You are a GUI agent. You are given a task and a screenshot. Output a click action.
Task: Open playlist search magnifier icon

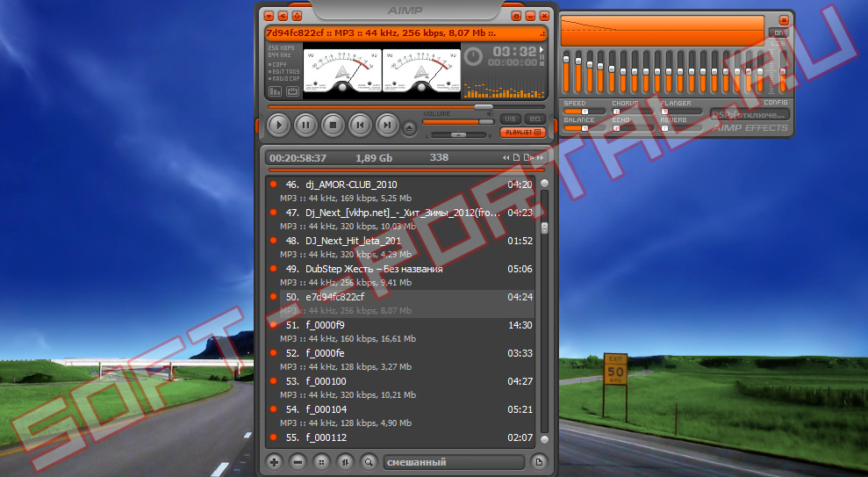[368, 462]
